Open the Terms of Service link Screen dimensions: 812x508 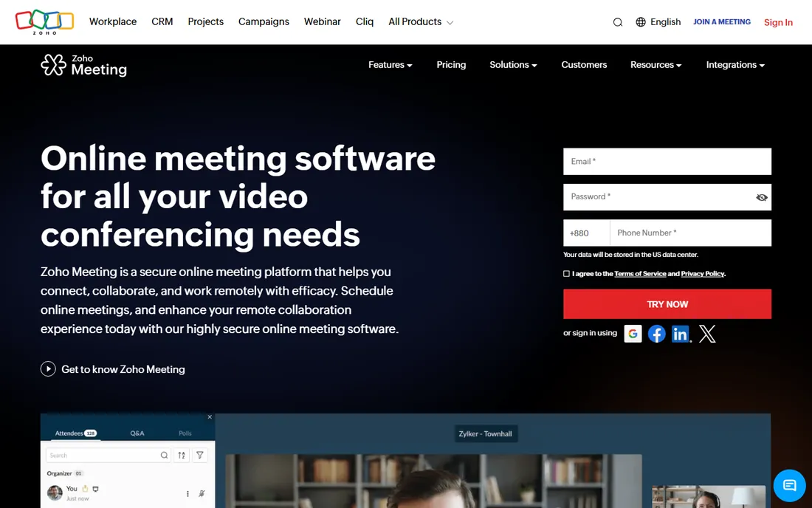(640, 274)
